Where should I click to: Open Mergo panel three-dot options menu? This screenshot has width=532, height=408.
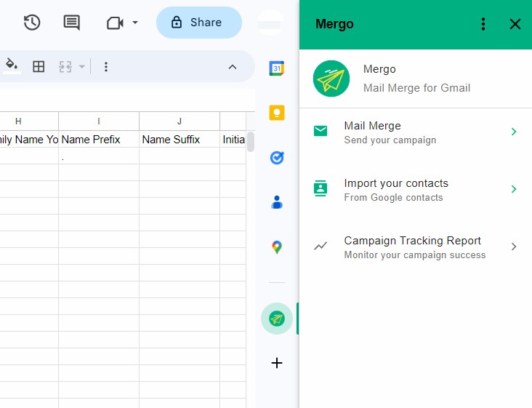point(483,24)
